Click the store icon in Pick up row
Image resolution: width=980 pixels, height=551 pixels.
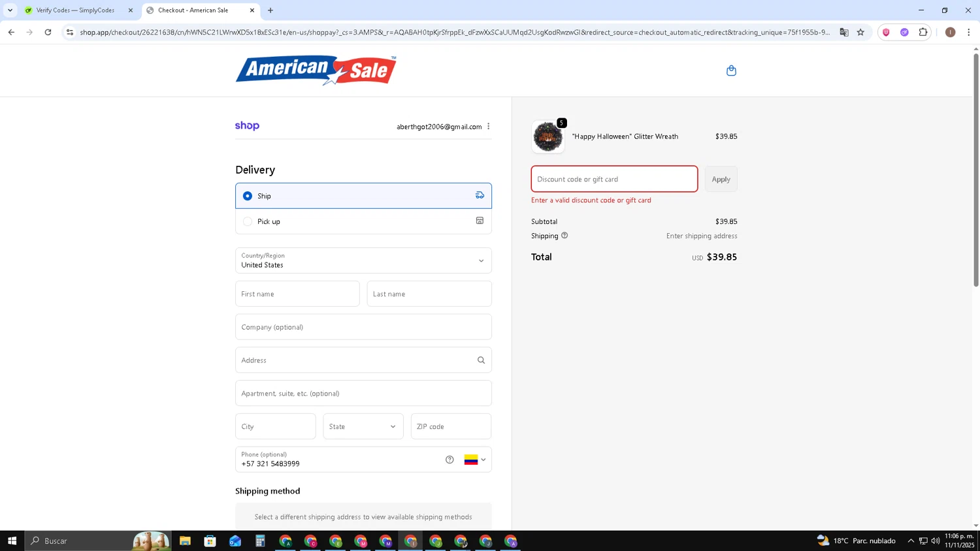point(480,221)
